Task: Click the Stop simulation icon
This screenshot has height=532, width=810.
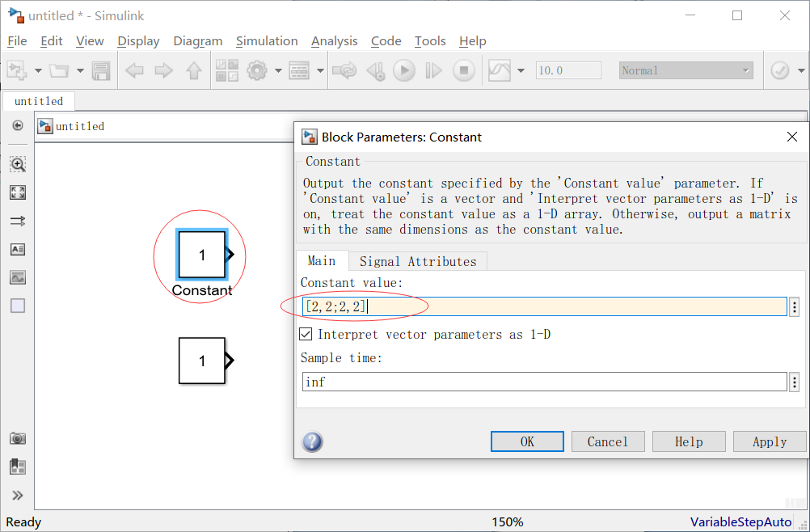Action: 462,70
